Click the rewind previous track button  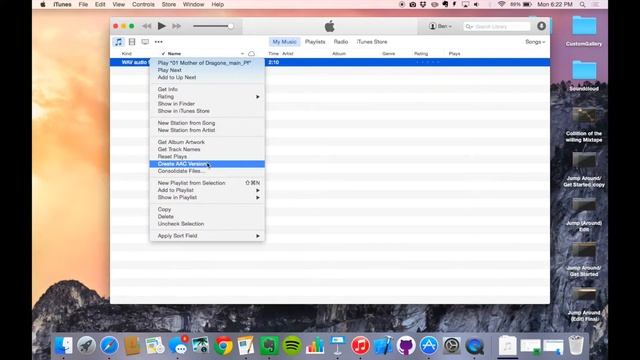[147, 26]
